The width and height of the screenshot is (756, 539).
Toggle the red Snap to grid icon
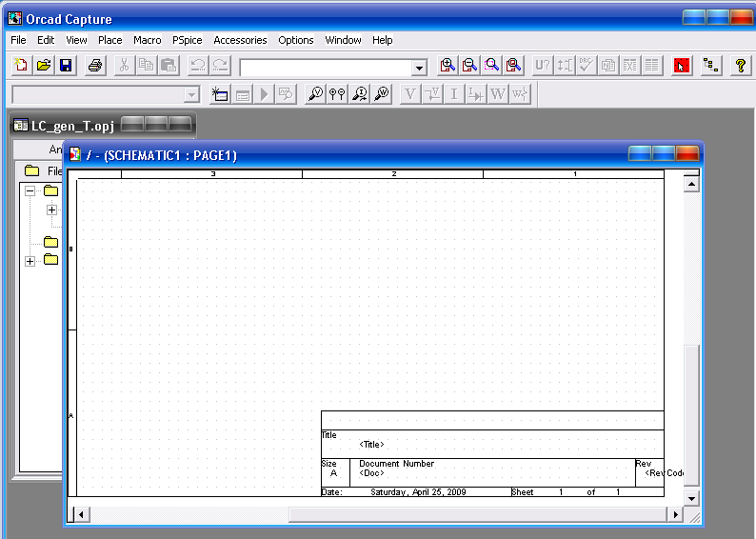682,65
